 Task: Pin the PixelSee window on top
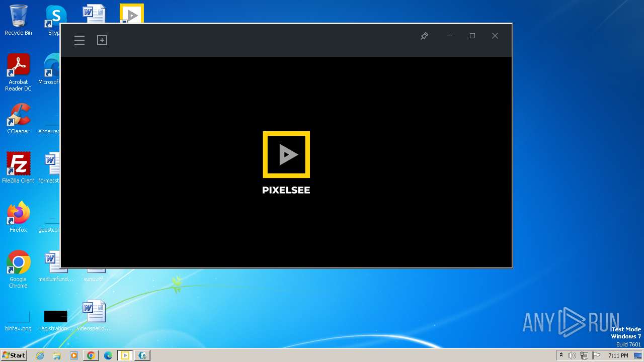(x=424, y=36)
